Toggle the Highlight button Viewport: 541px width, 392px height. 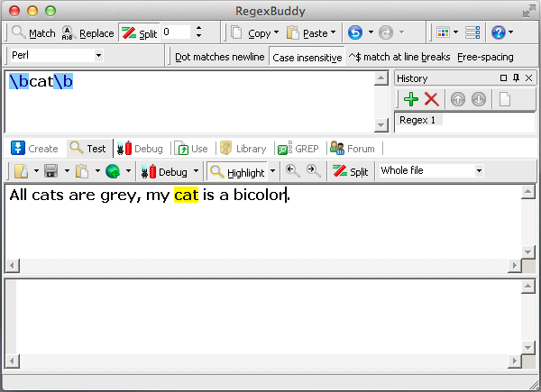(x=237, y=171)
